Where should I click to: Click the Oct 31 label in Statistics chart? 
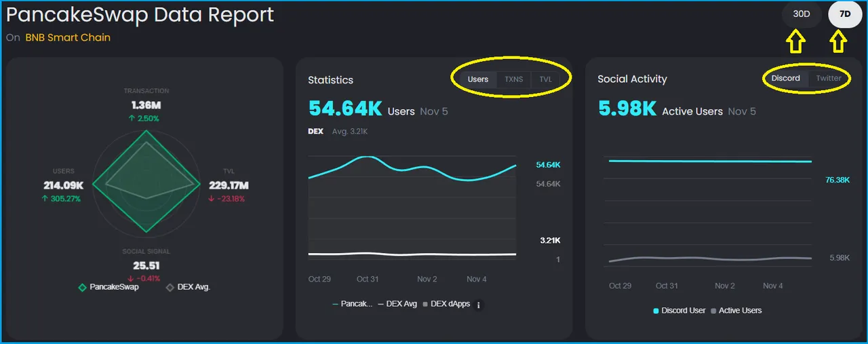tap(368, 279)
